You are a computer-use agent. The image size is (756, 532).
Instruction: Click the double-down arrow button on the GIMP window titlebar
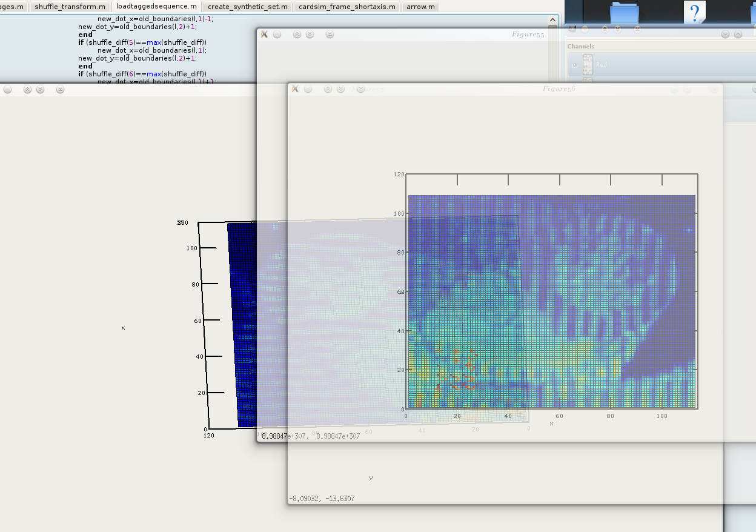tap(617, 28)
